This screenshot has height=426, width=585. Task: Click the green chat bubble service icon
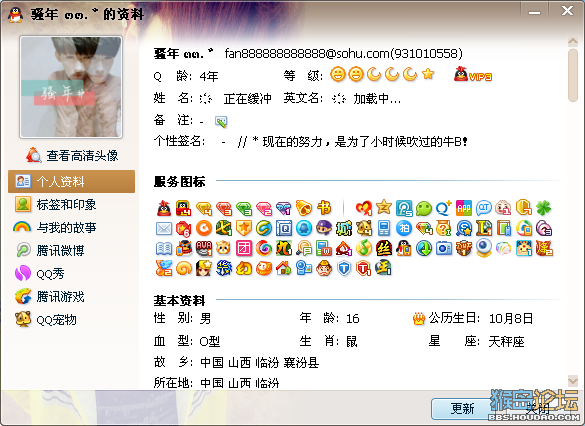(x=424, y=208)
